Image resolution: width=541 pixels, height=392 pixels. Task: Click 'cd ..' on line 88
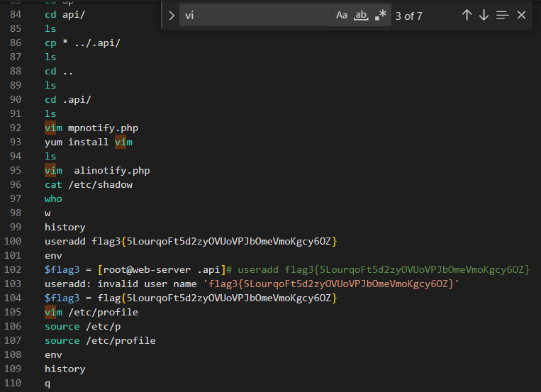click(x=59, y=71)
